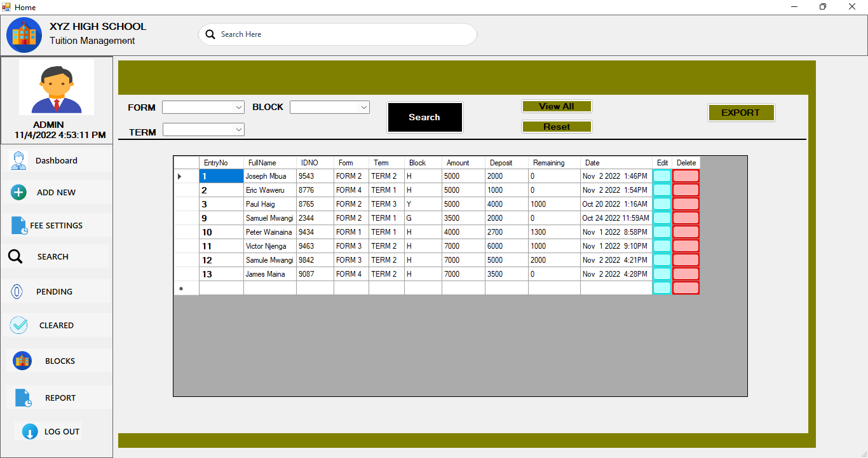This screenshot has height=458, width=868.
Task: Click EXPORT to export the records
Action: pyautogui.click(x=741, y=112)
